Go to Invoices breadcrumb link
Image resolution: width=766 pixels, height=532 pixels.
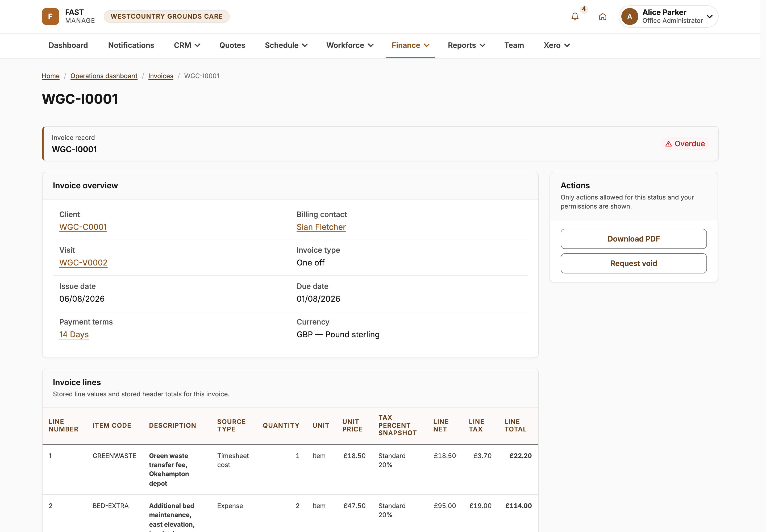click(x=161, y=76)
